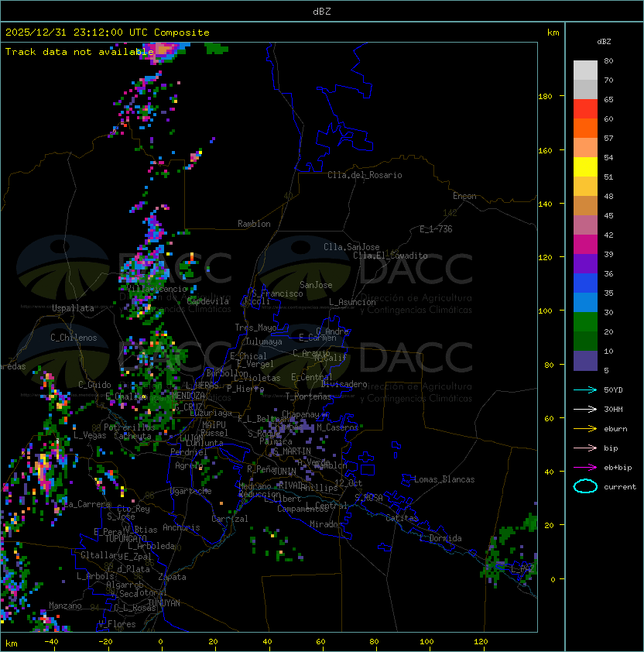This screenshot has width=644, height=652.
Task: Pick the red swatch in dBZ scale
Action: click(x=585, y=109)
